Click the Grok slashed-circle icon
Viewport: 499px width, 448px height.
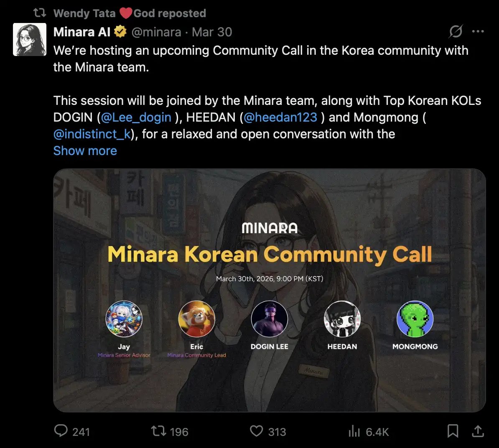click(x=456, y=31)
